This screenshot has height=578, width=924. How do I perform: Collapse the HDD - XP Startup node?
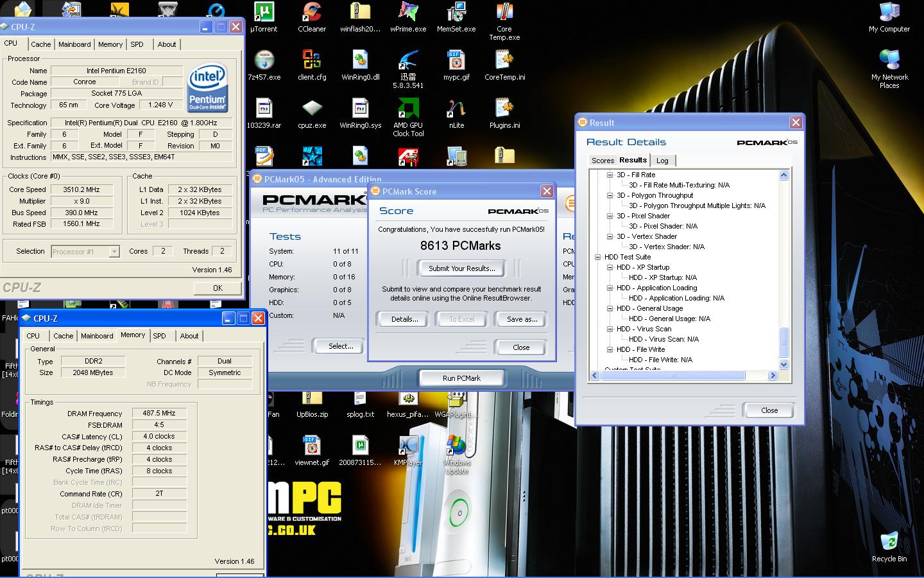[x=610, y=267]
